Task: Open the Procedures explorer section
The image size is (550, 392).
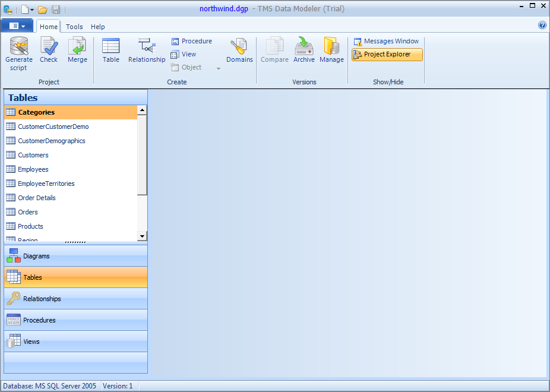Action: tap(76, 320)
